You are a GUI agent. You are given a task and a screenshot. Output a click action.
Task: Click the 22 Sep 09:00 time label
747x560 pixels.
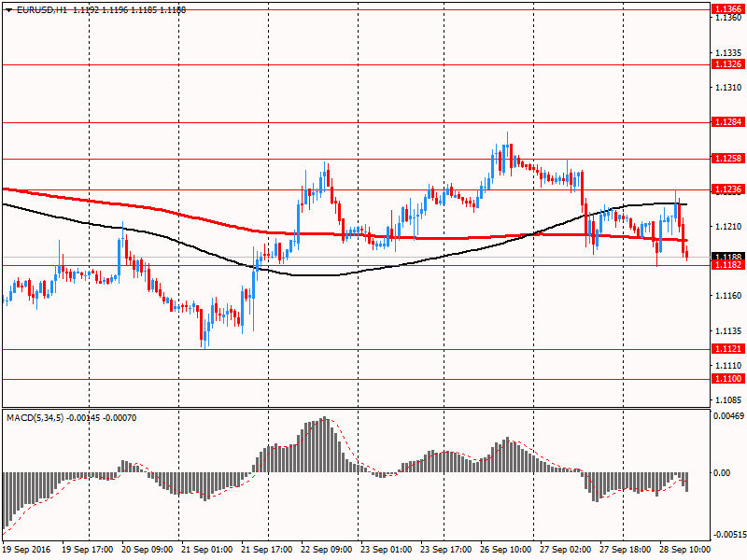click(x=327, y=550)
